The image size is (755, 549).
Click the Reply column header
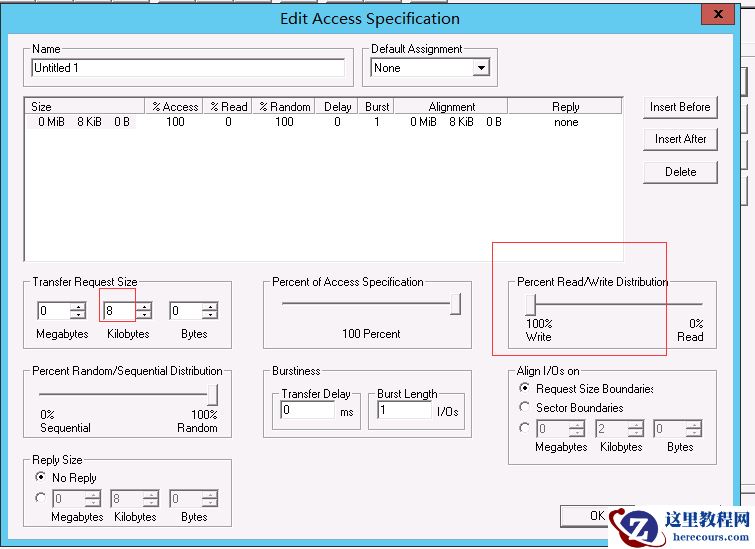tap(565, 106)
